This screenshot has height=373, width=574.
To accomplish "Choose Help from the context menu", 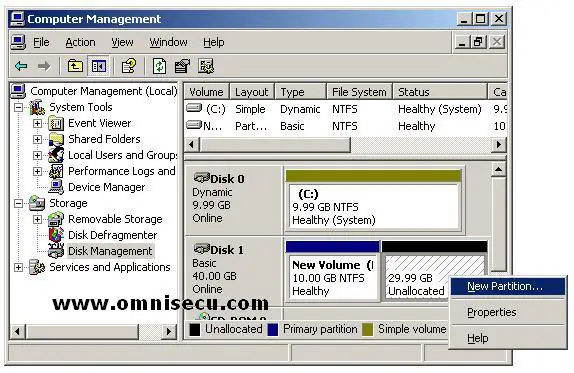I will click(508, 338).
